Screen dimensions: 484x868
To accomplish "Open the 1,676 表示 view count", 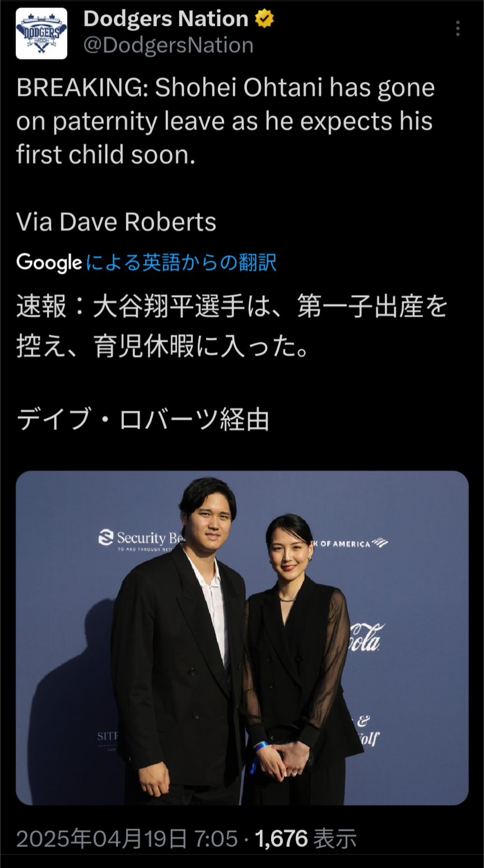I will coord(306,839).
